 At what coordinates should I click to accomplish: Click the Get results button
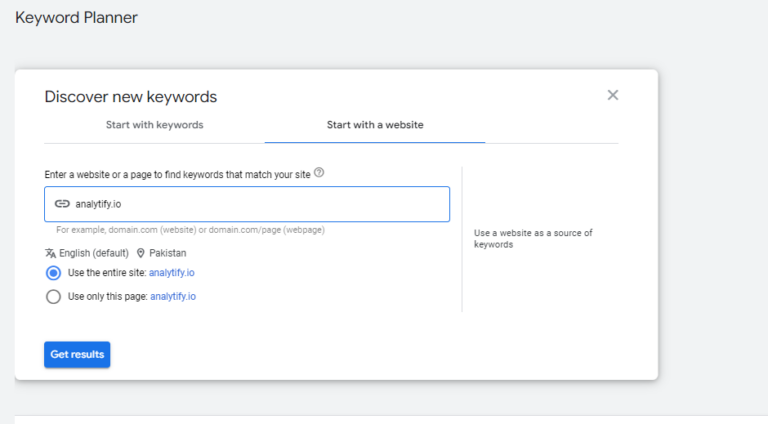pos(77,354)
